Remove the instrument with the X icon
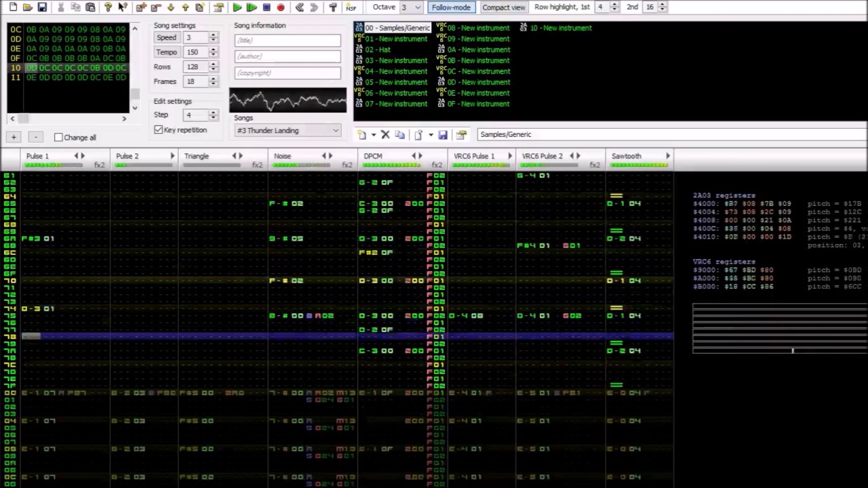Viewport: 868px width, 488px height. 385,135
